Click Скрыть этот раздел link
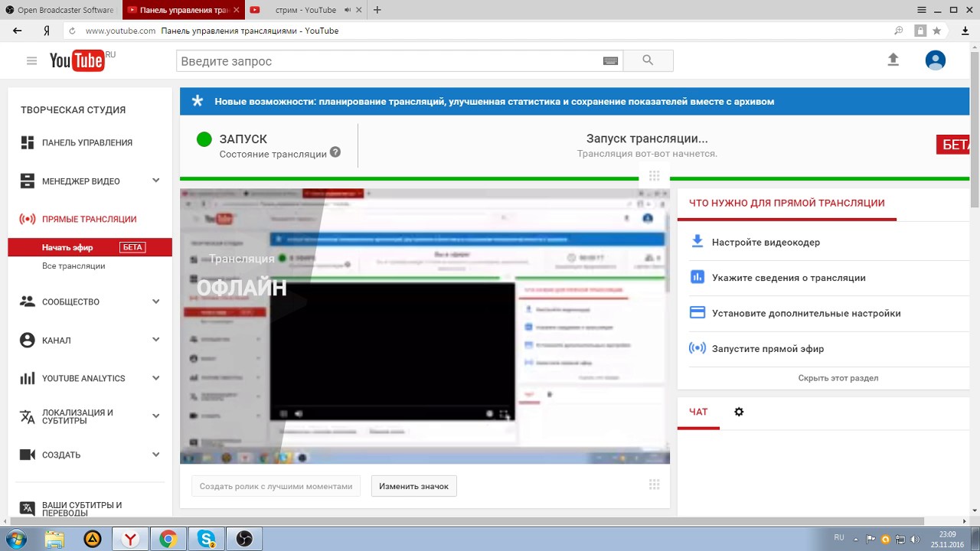The image size is (980, 551). pos(838,378)
